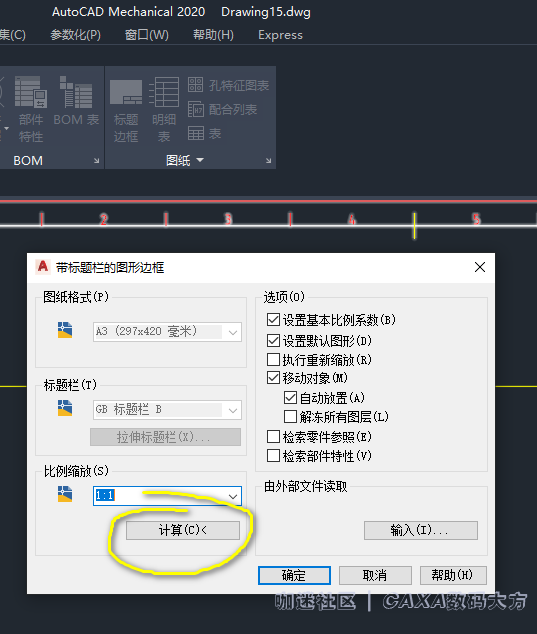The height and width of the screenshot is (634, 537).
Task: Open the A3 (297x420 毫米) paper format dropdown
Action: coord(167,332)
